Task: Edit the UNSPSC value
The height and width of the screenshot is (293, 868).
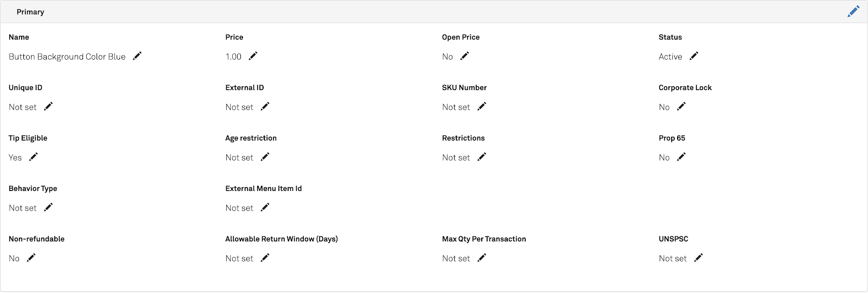Action: click(698, 258)
